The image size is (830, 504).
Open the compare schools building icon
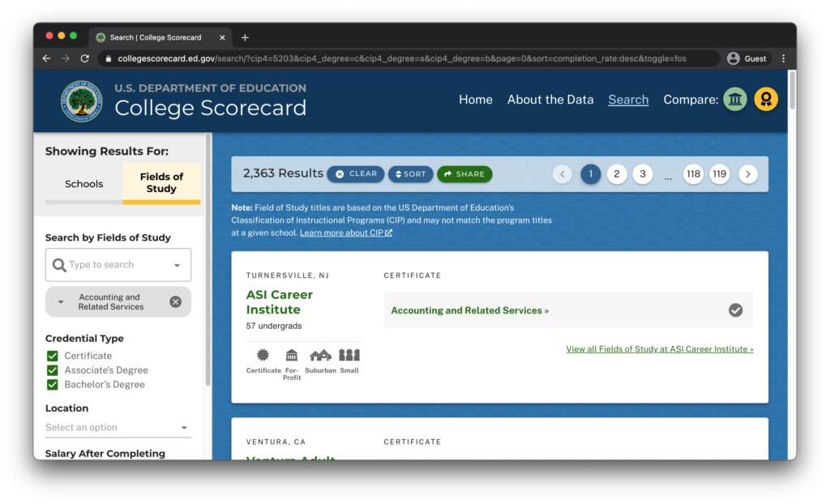click(x=735, y=100)
